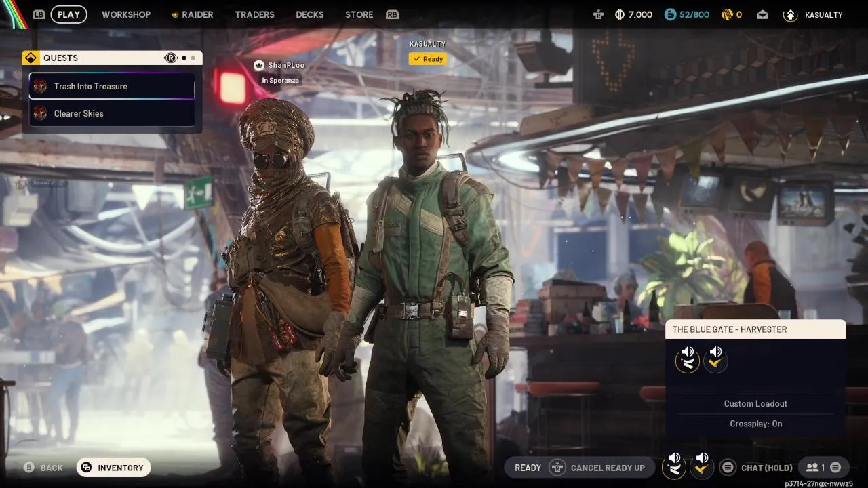Click the 52/800 token count

694,14
